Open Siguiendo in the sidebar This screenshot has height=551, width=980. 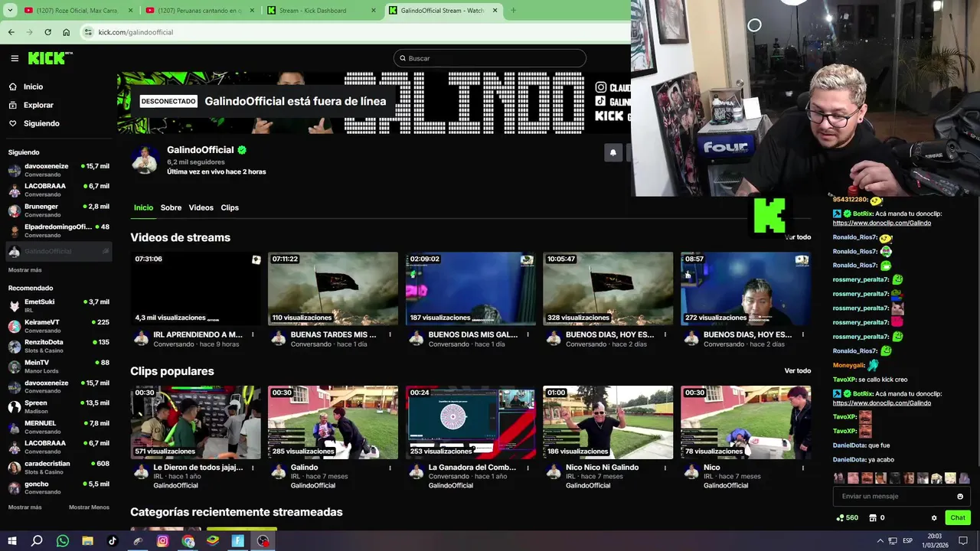tap(41, 123)
